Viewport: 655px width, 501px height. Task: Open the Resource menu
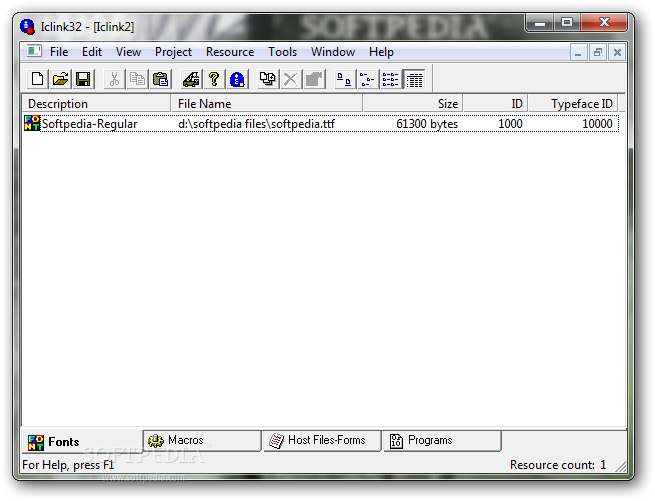(x=230, y=52)
